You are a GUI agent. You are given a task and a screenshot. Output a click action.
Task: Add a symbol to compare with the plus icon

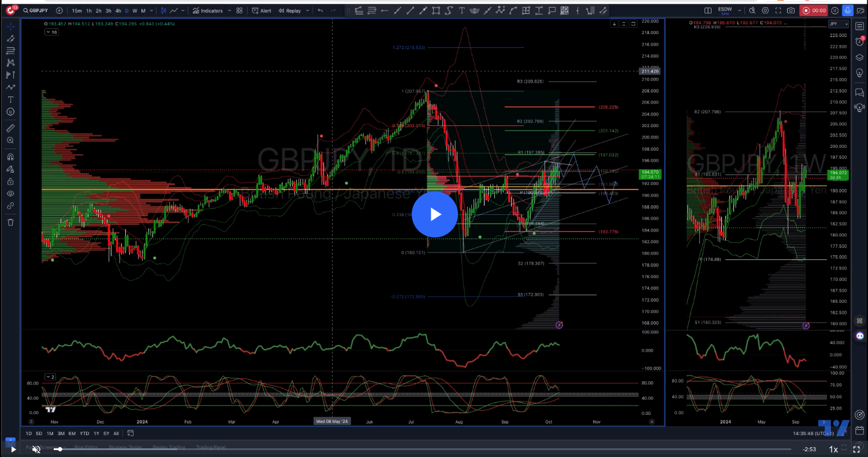tap(59, 10)
